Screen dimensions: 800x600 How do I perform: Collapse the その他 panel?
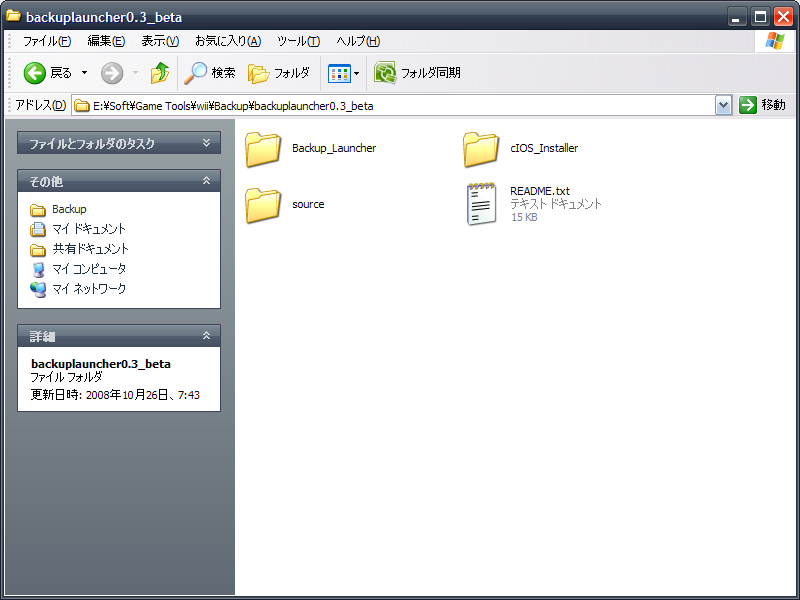click(206, 181)
